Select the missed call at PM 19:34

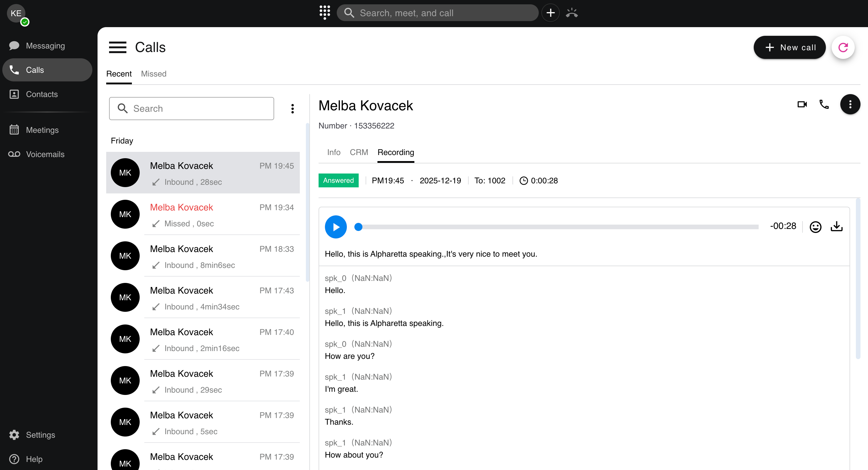203,215
